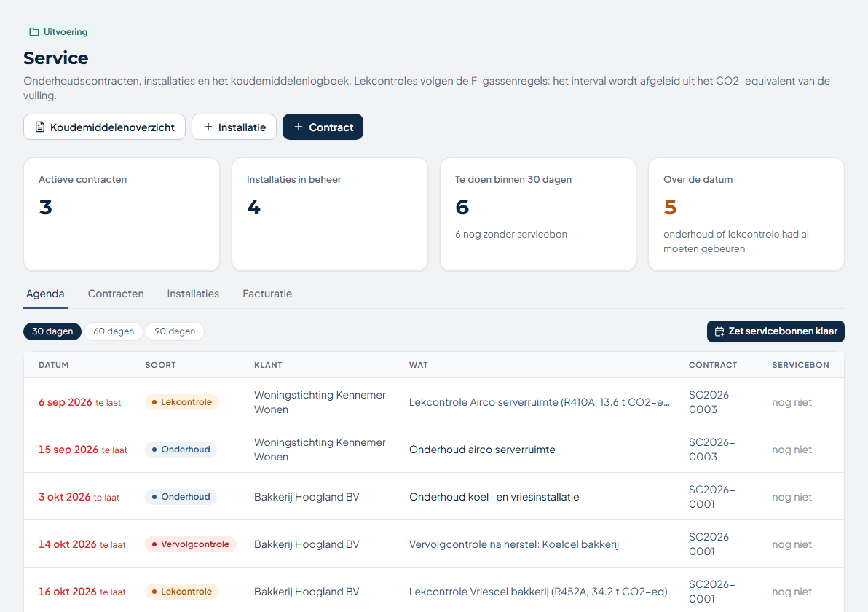The width and height of the screenshot is (868, 612).
Task: Click the calendar icon in Zet servicebonnen klaar
Action: click(x=719, y=331)
